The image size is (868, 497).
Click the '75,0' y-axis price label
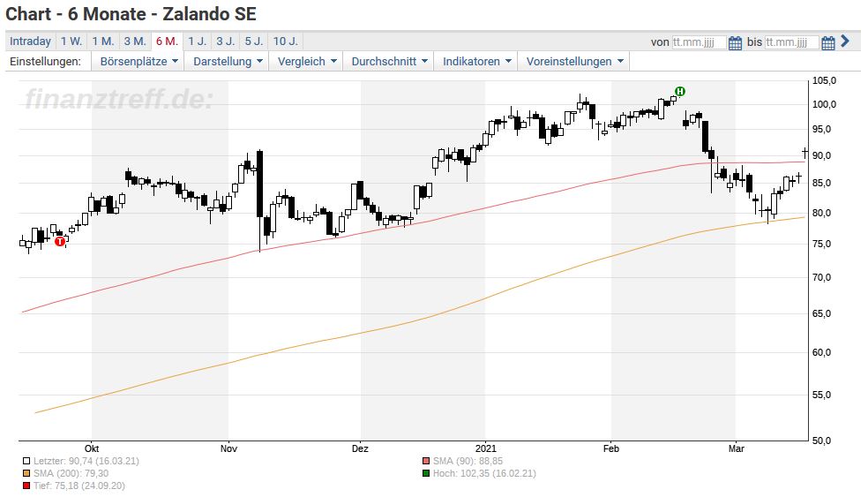tap(821, 244)
